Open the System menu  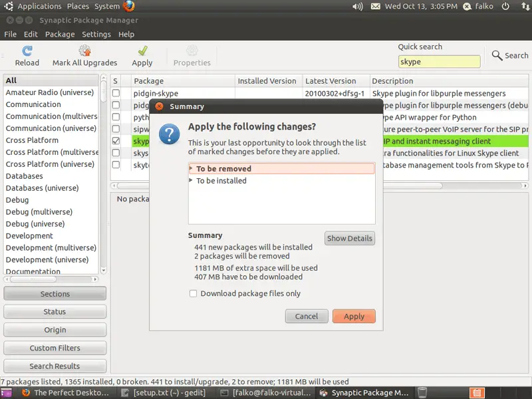[107, 6]
